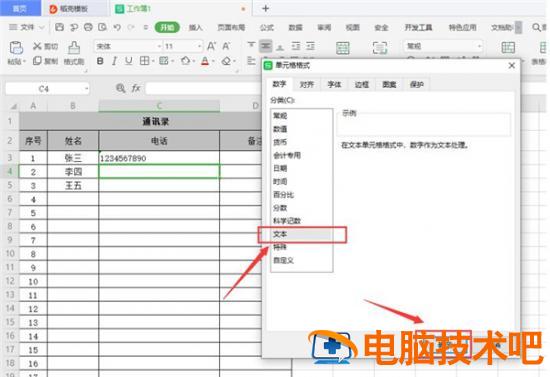Viewport: 550px width, 377px height.
Task: Toggle italic formatting
Action: click(114, 61)
